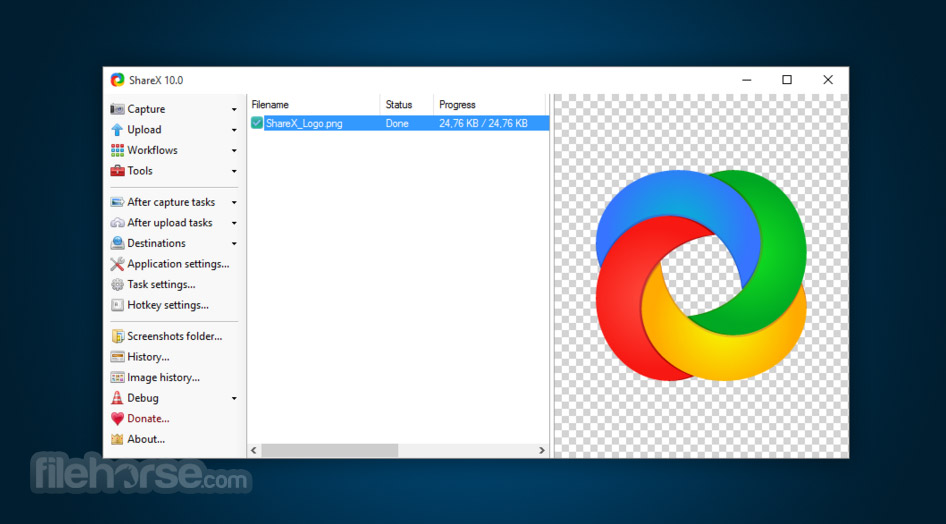Expand the Destinations submenu arrow
This screenshot has height=524, width=946.
(x=234, y=244)
